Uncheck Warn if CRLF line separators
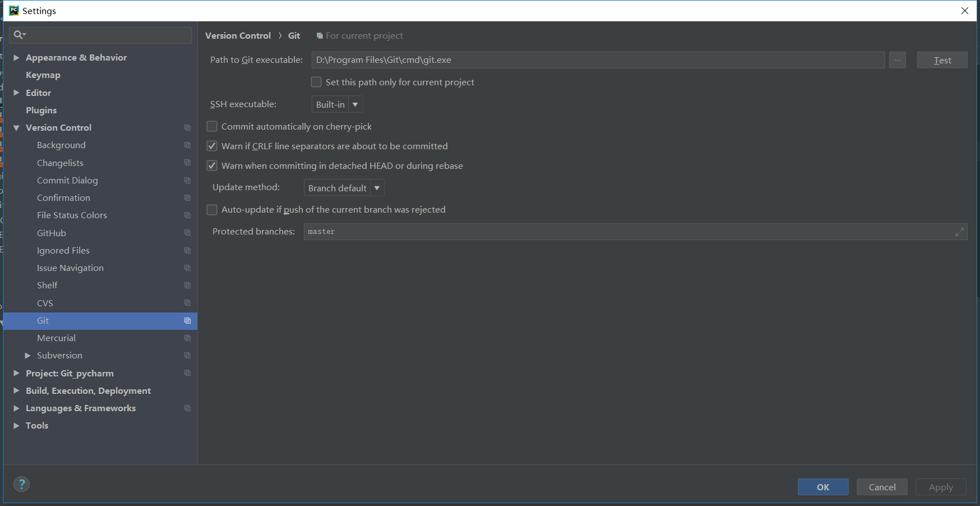Image resolution: width=980 pixels, height=506 pixels. (212, 146)
